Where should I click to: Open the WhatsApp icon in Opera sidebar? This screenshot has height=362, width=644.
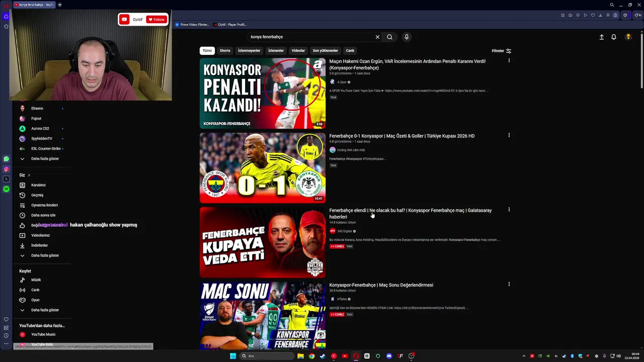point(6,159)
